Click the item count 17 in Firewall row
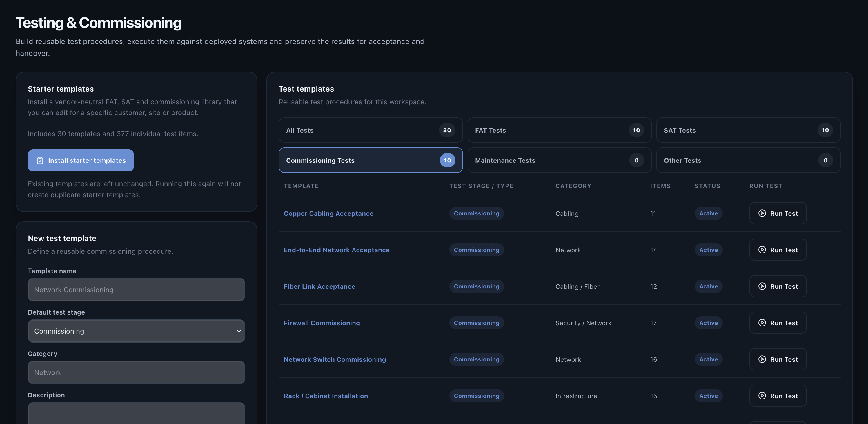868x424 pixels. tap(653, 323)
